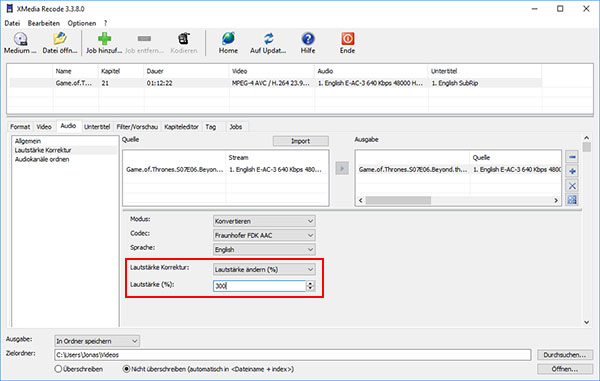Open the Medium disc toolbar icon
Viewport: 600px width, 381px height.
[20, 39]
